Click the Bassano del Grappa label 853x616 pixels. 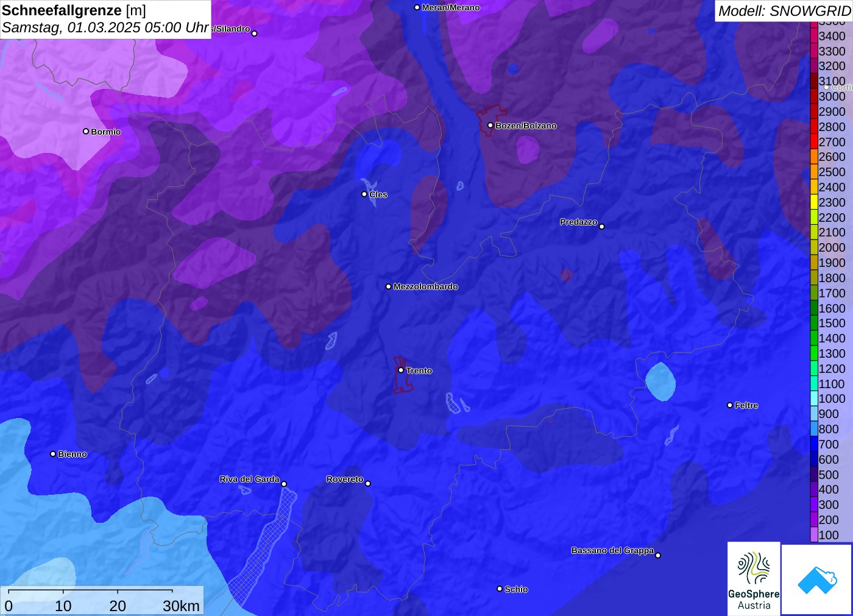612,550
